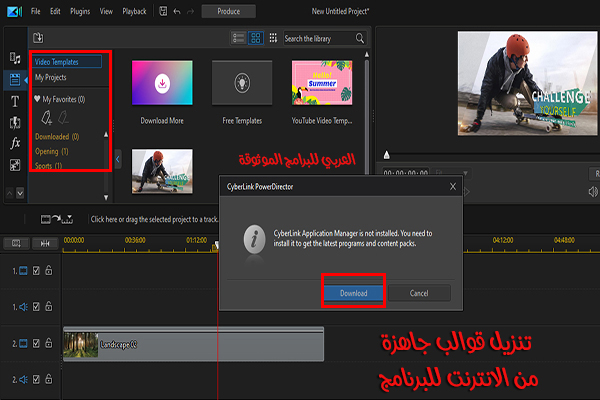Click the redo arrow icon
This screenshot has width=600, height=400.
(x=190, y=11)
